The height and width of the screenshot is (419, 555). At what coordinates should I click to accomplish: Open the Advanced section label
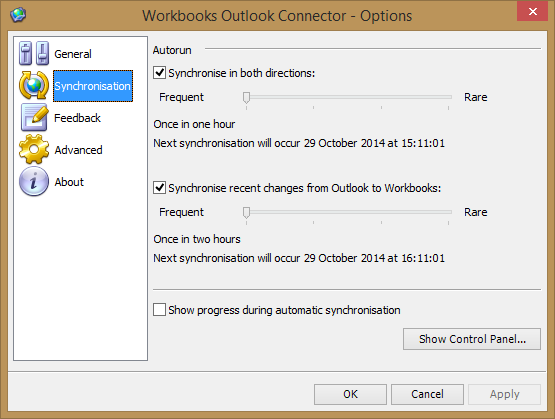pos(78,150)
